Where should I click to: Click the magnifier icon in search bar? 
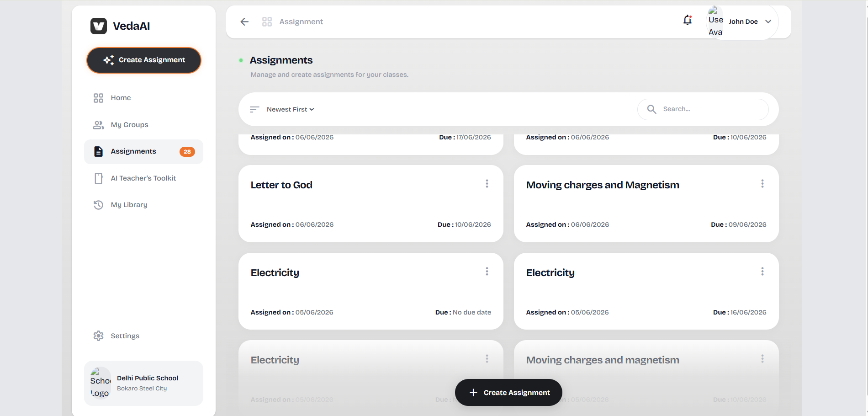coord(652,109)
